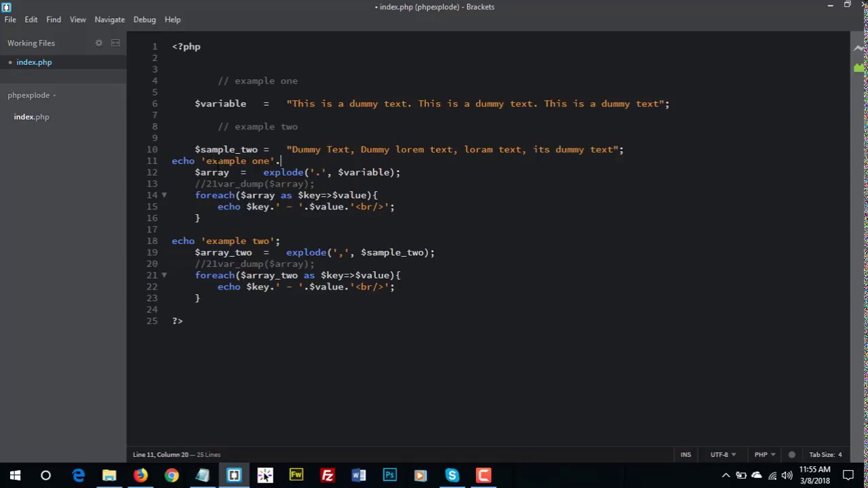Open Windows notification center
The image size is (868, 488).
(x=848, y=475)
